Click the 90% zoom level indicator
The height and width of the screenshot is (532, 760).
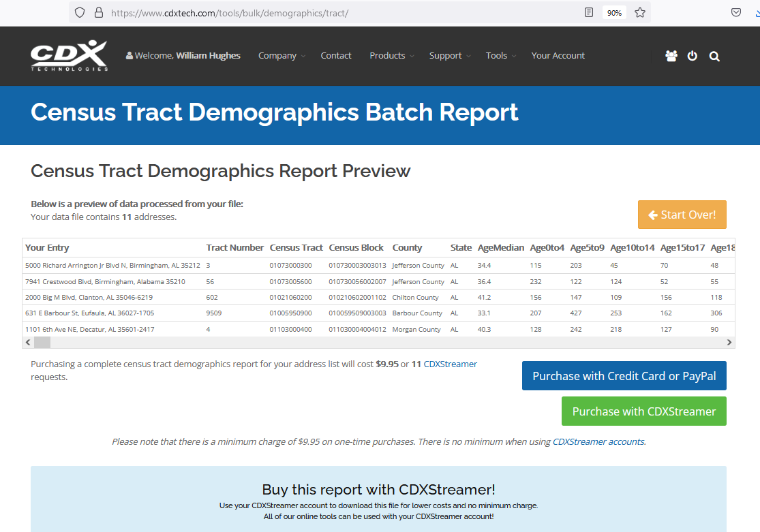pos(614,12)
